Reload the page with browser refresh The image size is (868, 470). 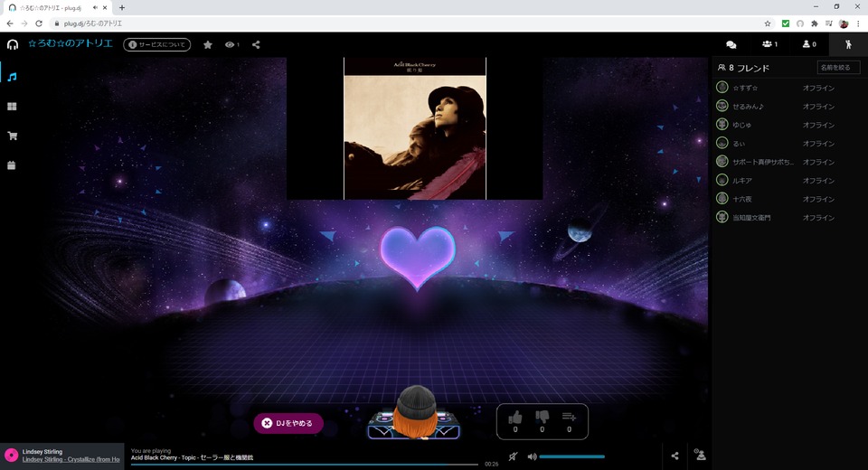coord(39,23)
